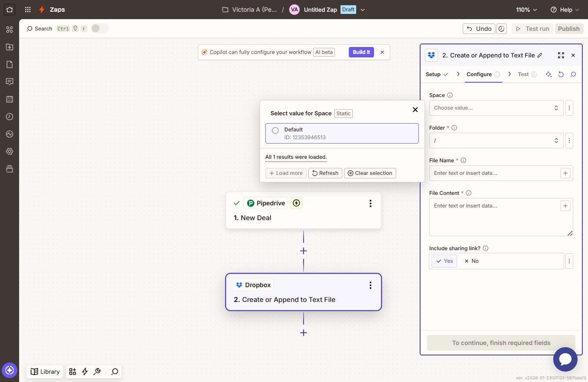The image size is (588, 382).
Task: Click the AI sparkle icon in step panel
Action: [x=549, y=74]
